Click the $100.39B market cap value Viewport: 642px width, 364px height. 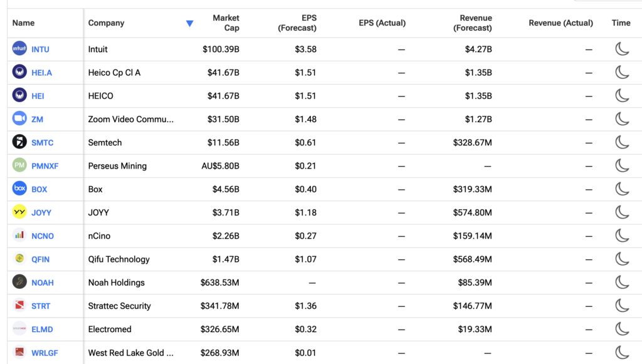(x=221, y=49)
